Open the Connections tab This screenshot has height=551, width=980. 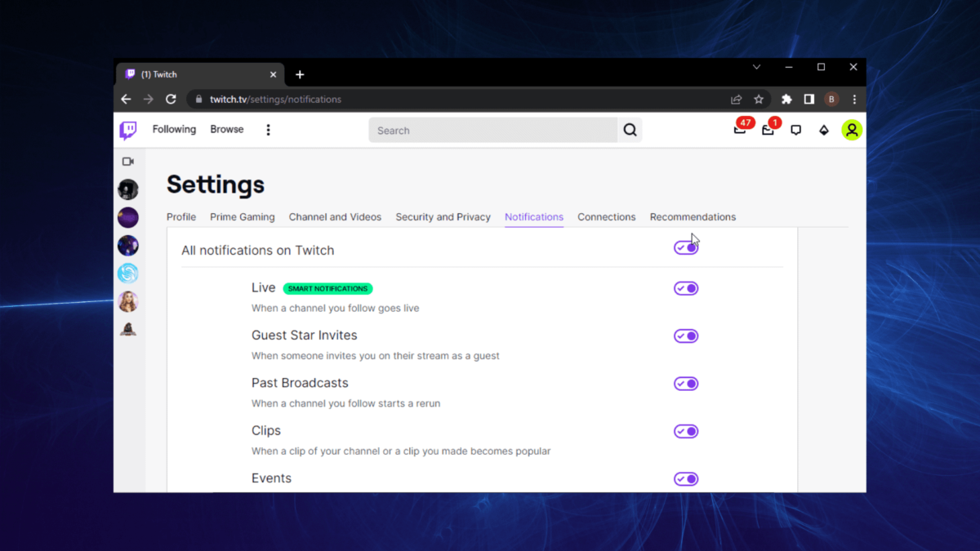tap(606, 217)
